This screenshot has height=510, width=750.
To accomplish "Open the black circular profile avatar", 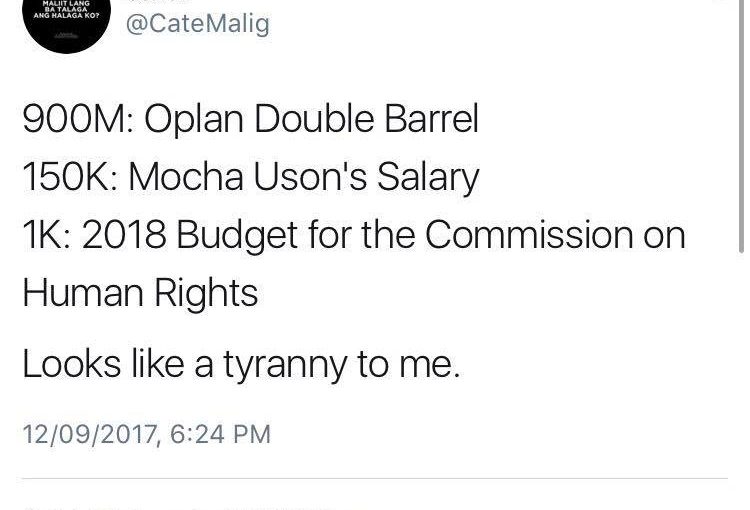I will pos(66,23).
